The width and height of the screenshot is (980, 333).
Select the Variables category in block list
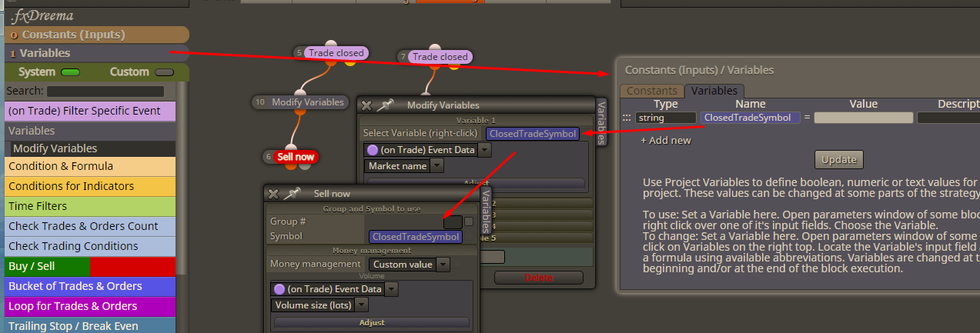pyautogui.click(x=90, y=131)
